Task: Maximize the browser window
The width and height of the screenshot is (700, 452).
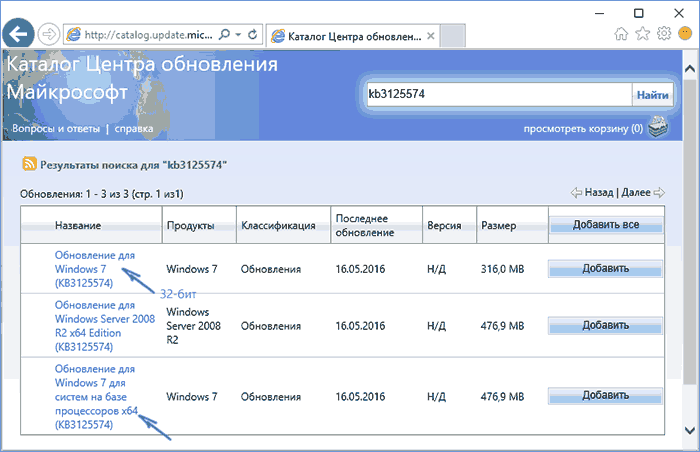Action: 639,13
